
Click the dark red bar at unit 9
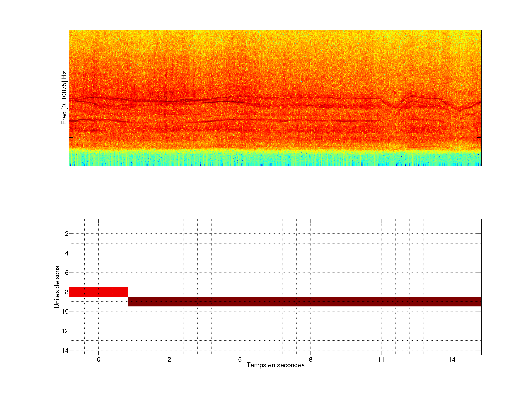click(304, 301)
